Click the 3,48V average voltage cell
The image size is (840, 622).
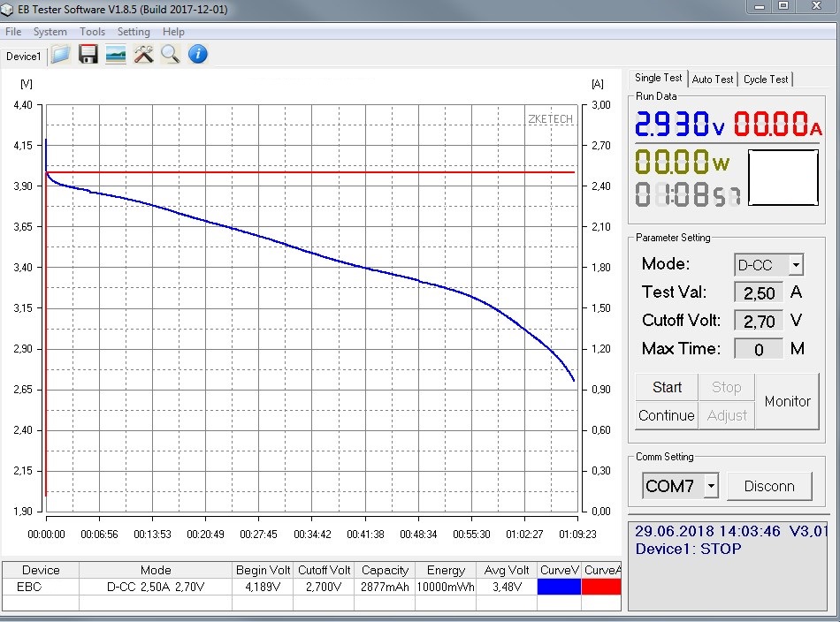click(x=507, y=587)
